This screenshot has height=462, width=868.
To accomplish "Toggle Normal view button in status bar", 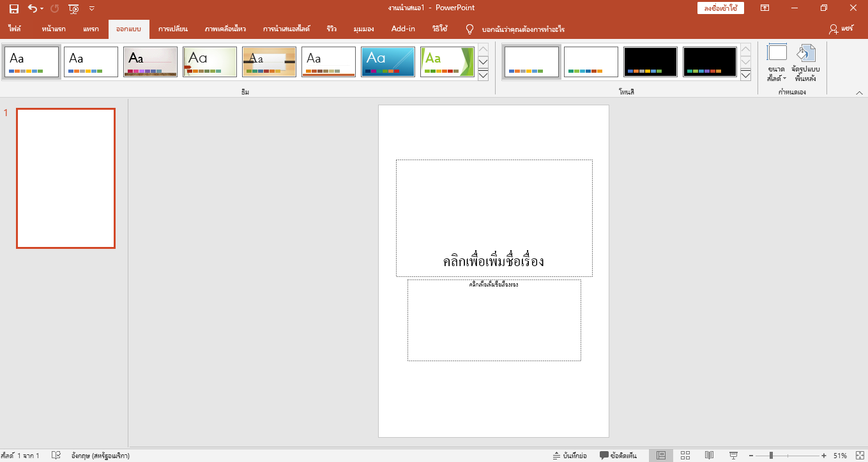I will point(661,455).
